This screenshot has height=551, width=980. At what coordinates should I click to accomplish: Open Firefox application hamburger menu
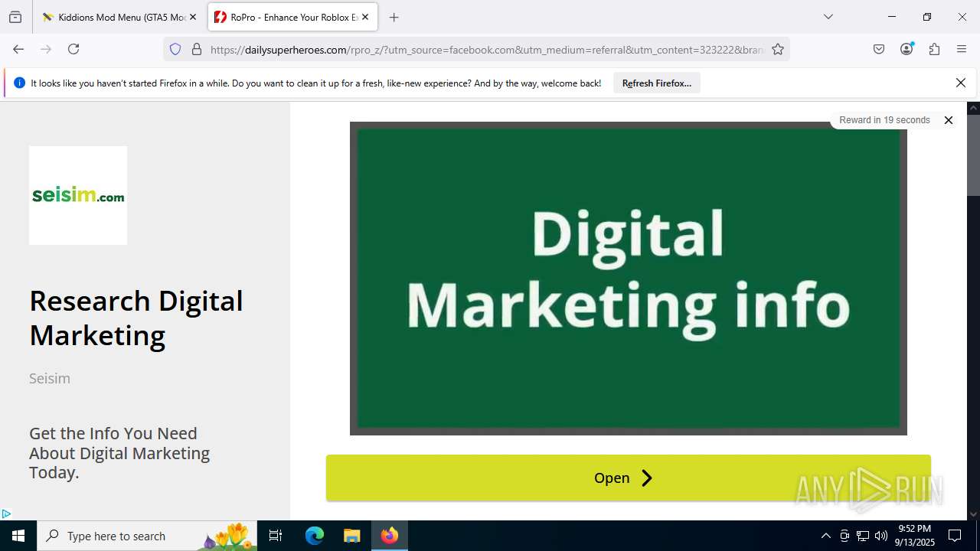coord(962,49)
